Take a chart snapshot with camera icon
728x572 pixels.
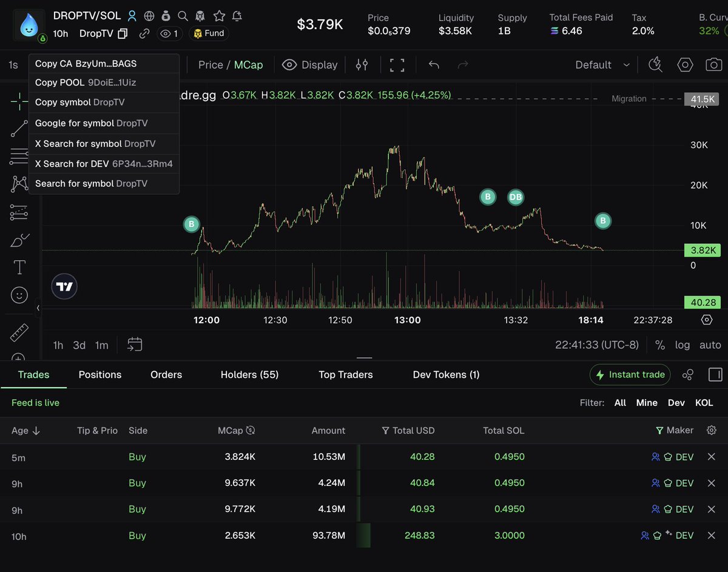[x=714, y=64]
